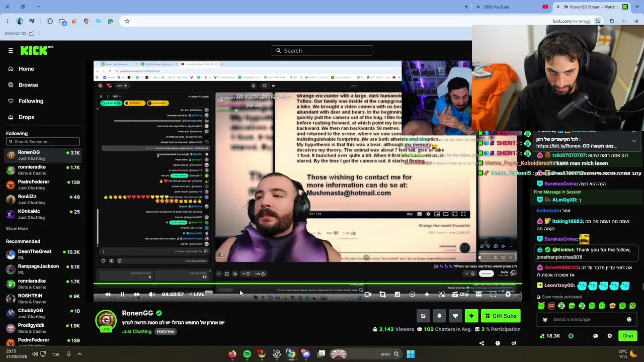Screen dimensions: 644x362
Task: Rewind the stream
Action: click(x=108, y=294)
